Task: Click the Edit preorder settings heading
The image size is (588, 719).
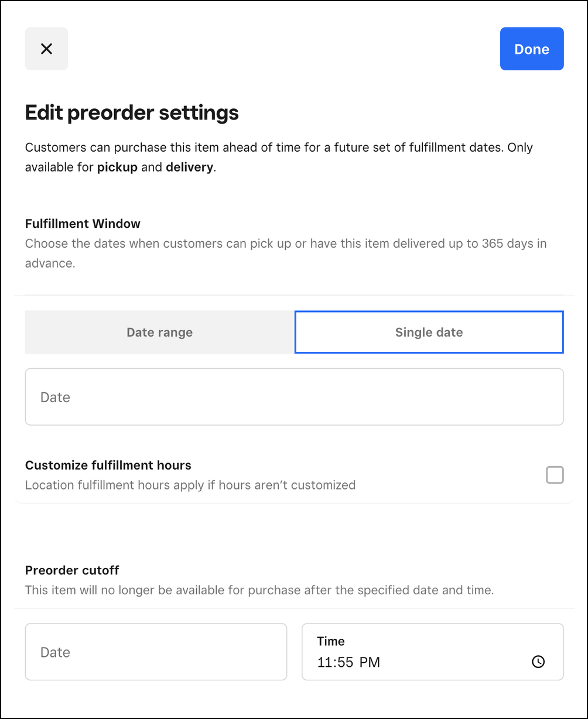Action: (x=132, y=112)
